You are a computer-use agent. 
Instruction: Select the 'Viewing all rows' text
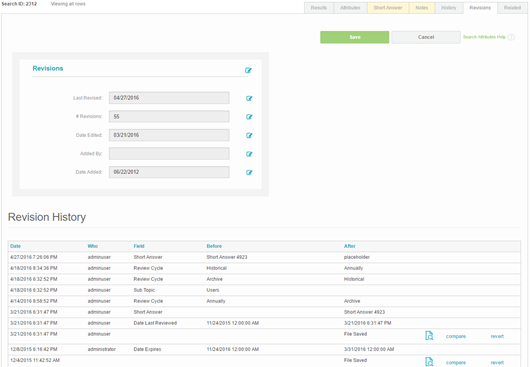click(68, 4)
